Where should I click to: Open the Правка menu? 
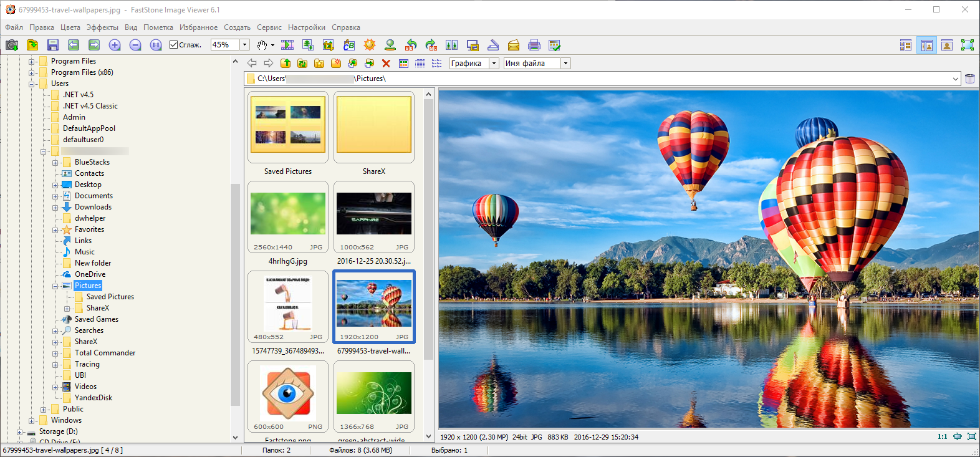pos(42,27)
